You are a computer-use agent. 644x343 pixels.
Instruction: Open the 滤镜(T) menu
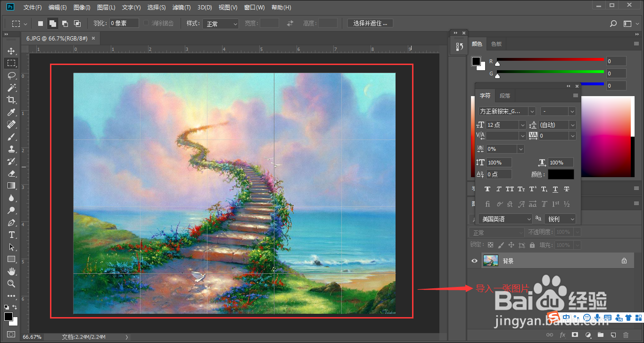182,8
